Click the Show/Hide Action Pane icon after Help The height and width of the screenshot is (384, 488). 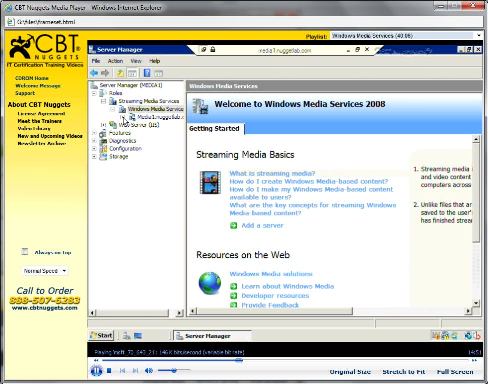158,73
